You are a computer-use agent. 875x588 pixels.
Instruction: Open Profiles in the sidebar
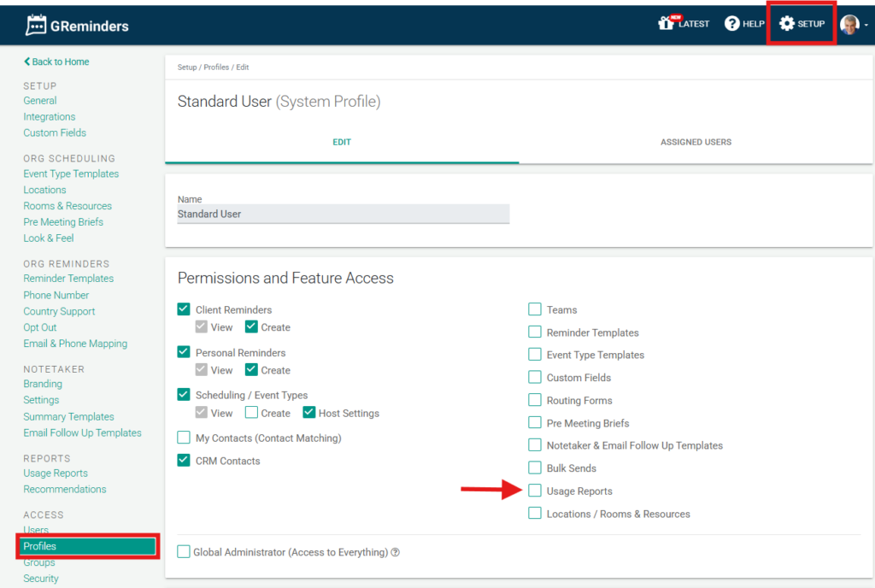(40, 546)
